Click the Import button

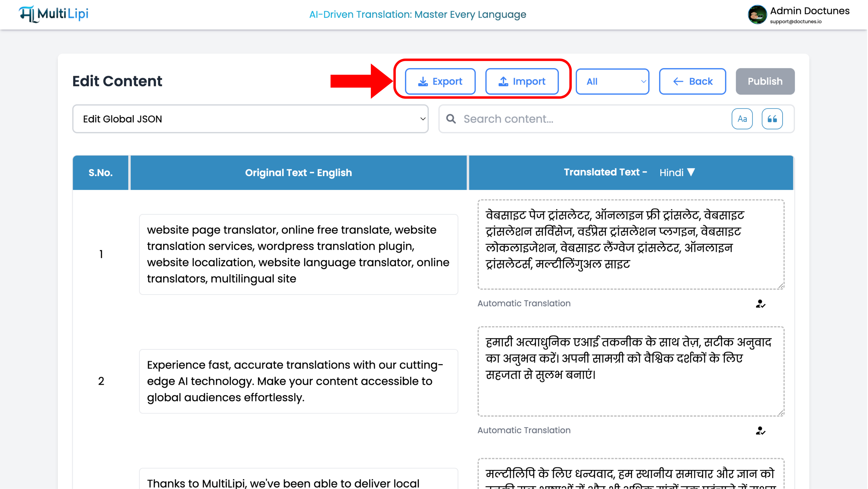point(522,81)
